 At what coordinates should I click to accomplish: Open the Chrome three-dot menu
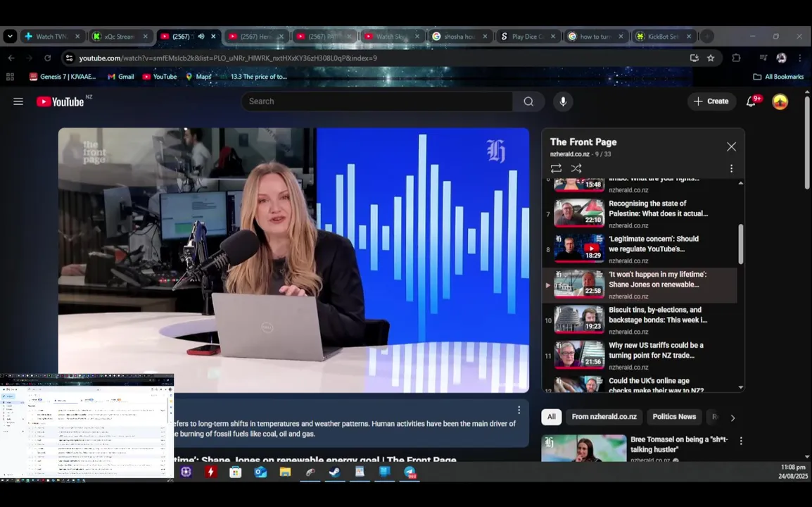tap(800, 58)
